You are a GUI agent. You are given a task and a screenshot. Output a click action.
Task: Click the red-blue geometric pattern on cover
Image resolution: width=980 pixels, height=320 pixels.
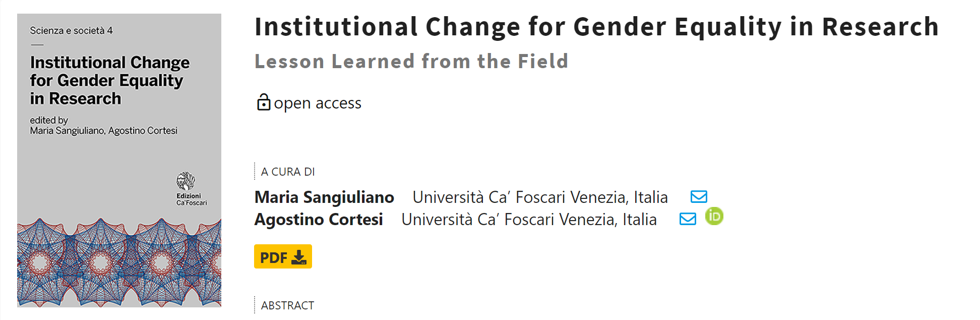tap(119, 262)
